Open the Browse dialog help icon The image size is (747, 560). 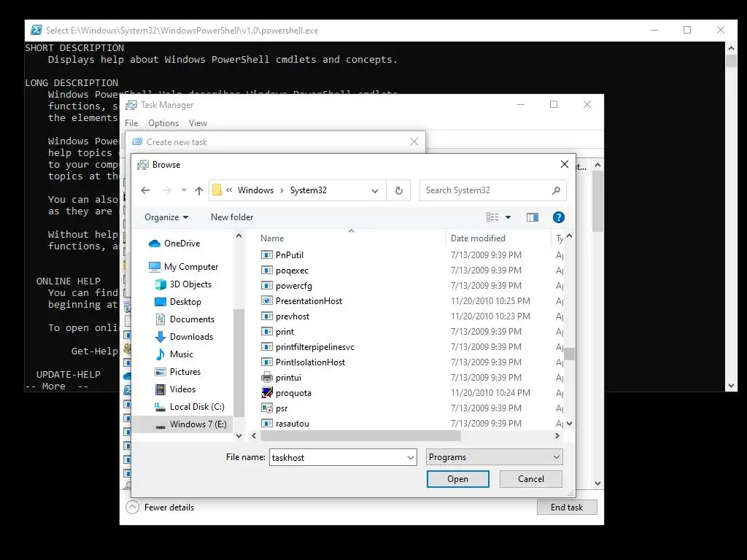[x=558, y=217]
